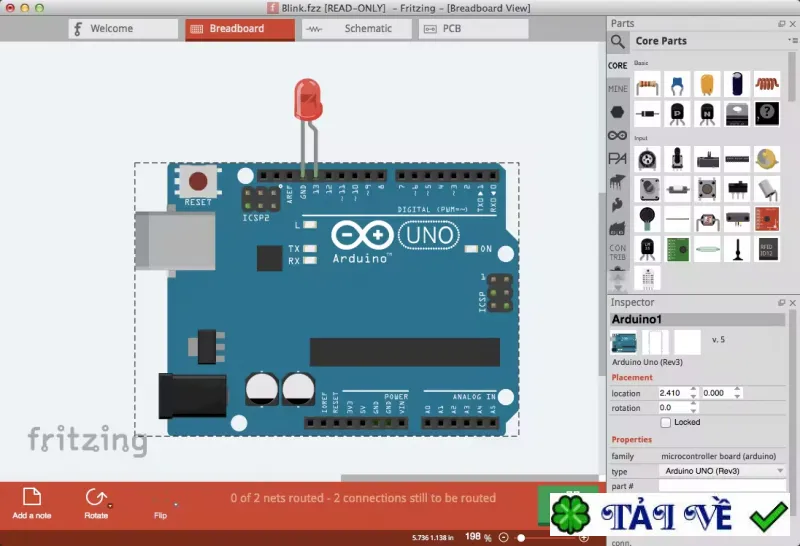Open the CONTRIB parts bin
Screen dimensions: 800x546
pos(617,253)
